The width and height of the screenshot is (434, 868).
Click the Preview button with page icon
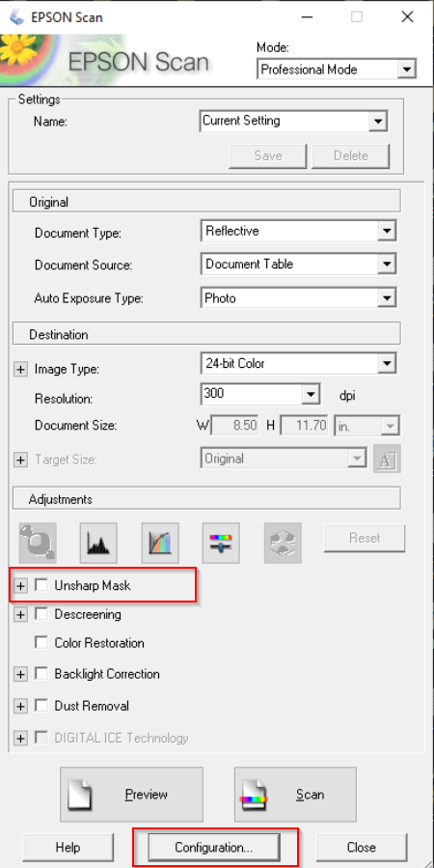click(131, 794)
